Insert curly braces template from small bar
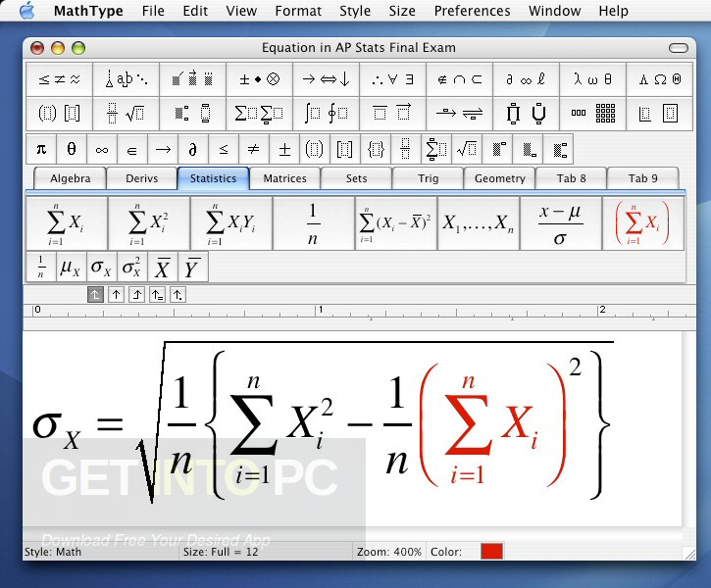The image size is (711, 588). [x=376, y=149]
